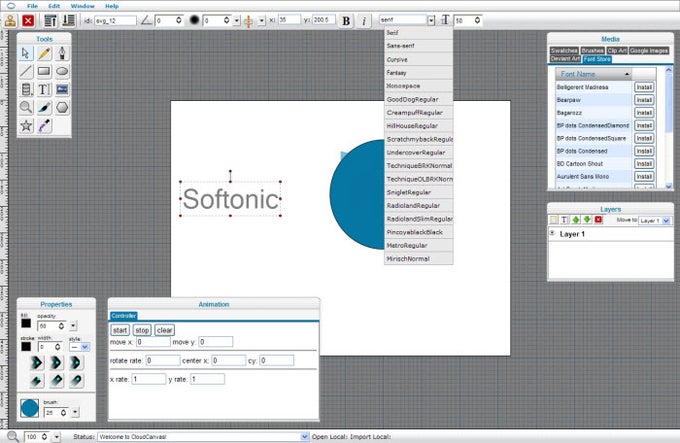The height and width of the screenshot is (443, 680).
Task: Select the arrow selection tool
Action: tap(26, 53)
